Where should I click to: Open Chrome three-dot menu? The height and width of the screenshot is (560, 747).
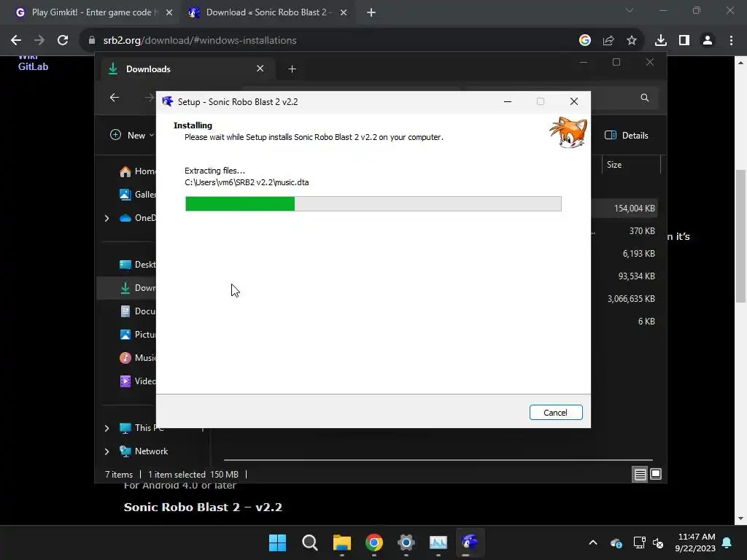pos(731,41)
